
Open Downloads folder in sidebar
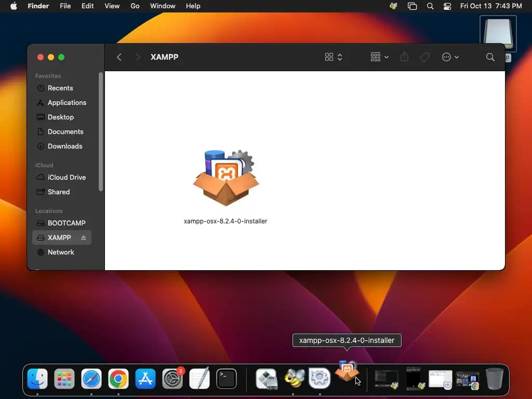(x=62, y=146)
